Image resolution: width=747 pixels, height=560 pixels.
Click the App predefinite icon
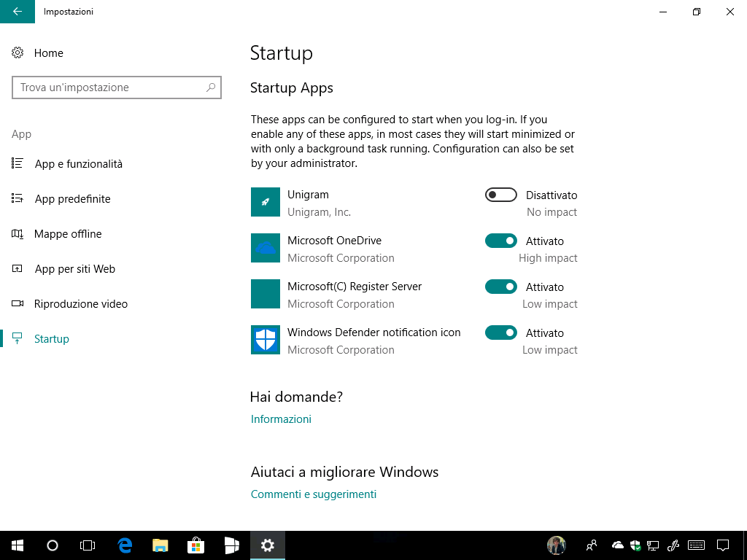pyautogui.click(x=18, y=198)
